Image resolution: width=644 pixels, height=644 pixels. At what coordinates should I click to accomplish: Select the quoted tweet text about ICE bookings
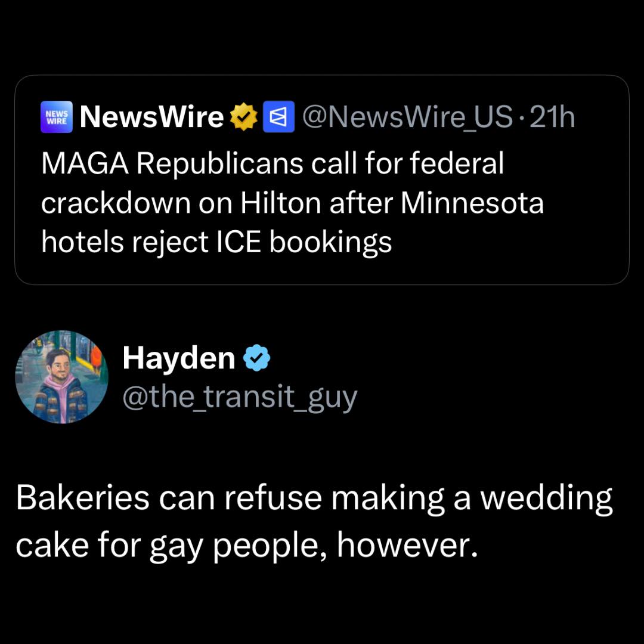tap(292, 203)
